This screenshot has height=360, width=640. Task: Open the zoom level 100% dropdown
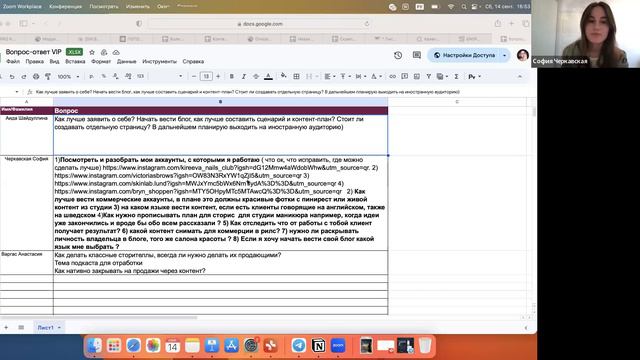click(68, 76)
